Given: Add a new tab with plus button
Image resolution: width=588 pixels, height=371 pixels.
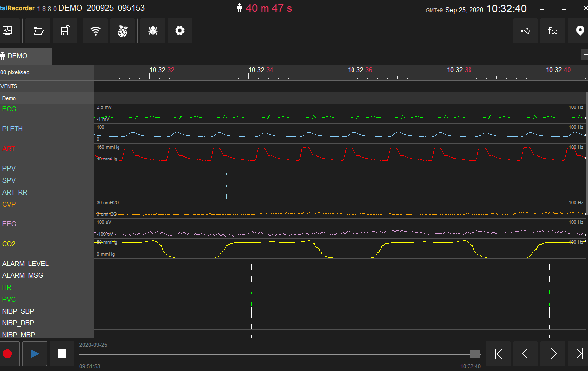Looking at the screenshot, I should point(585,54).
